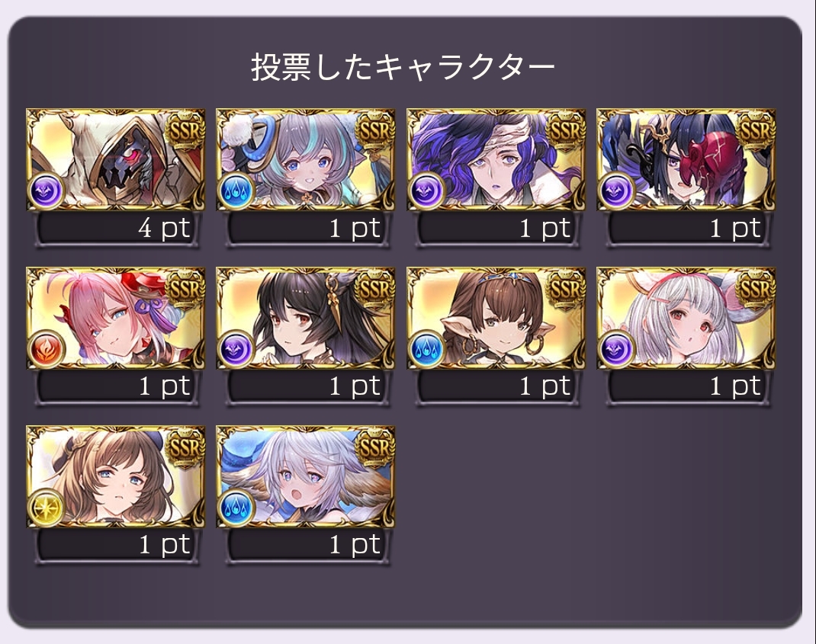Click SSR badge on red-masked character card

point(753,130)
